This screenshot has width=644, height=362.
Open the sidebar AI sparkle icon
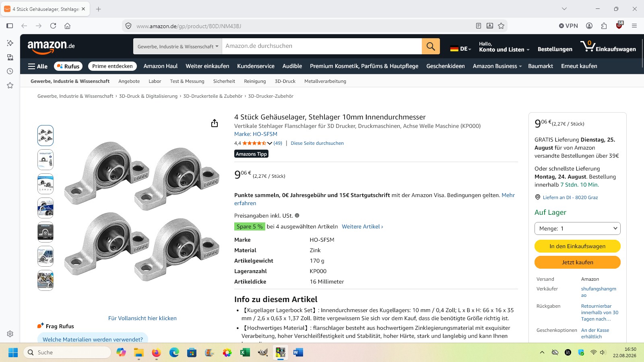(10, 43)
